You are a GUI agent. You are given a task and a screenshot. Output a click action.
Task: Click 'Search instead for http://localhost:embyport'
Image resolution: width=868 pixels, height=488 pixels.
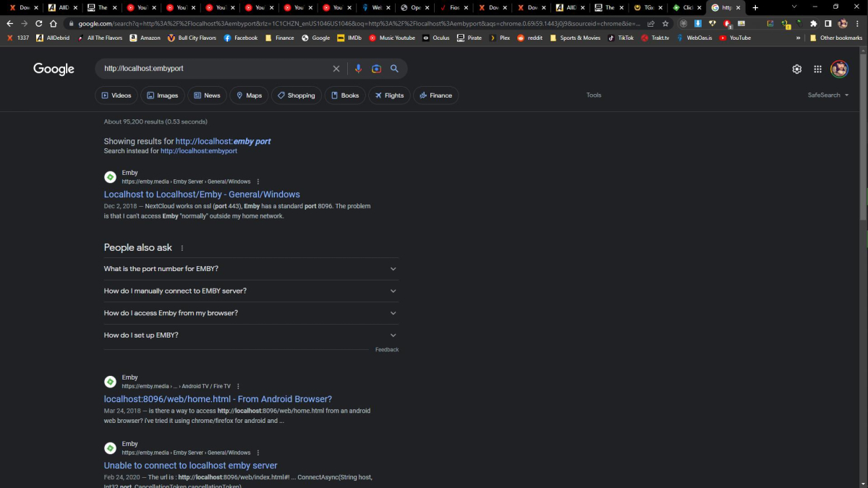(199, 150)
